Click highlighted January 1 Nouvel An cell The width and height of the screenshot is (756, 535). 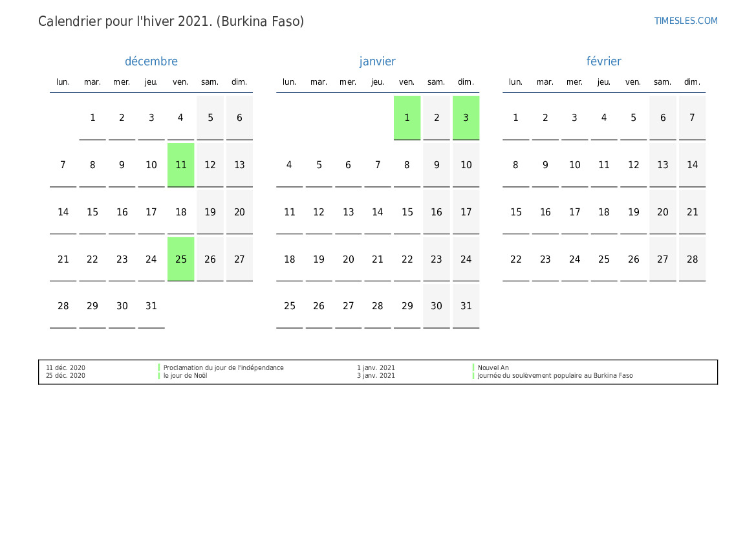coord(407,118)
